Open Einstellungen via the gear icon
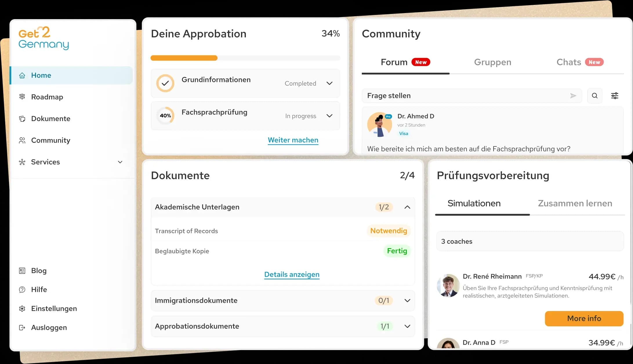This screenshot has width=633, height=364. (x=22, y=308)
